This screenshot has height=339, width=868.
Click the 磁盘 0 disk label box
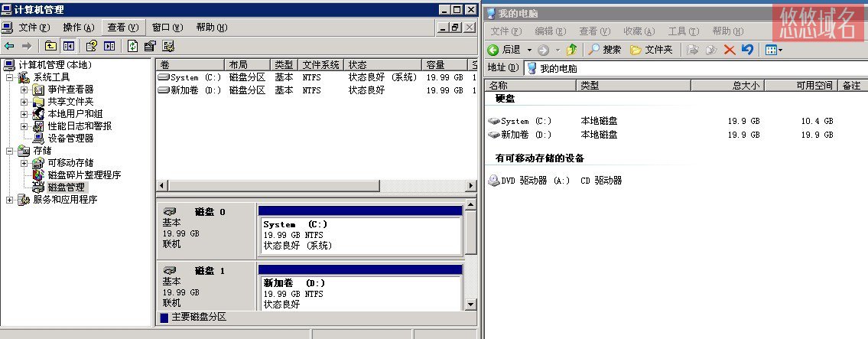(206, 231)
